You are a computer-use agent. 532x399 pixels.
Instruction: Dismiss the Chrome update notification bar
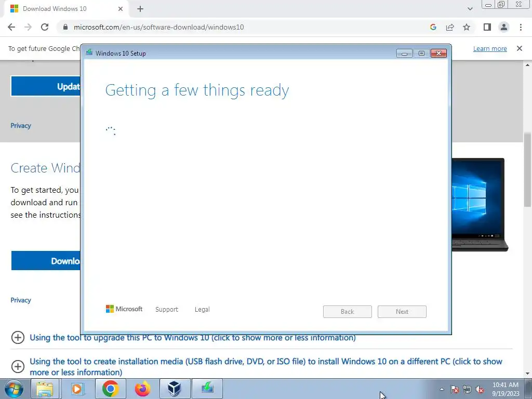519,48
